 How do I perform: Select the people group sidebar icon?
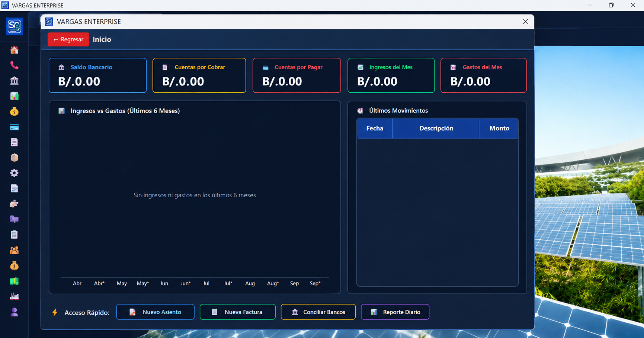[x=14, y=250]
